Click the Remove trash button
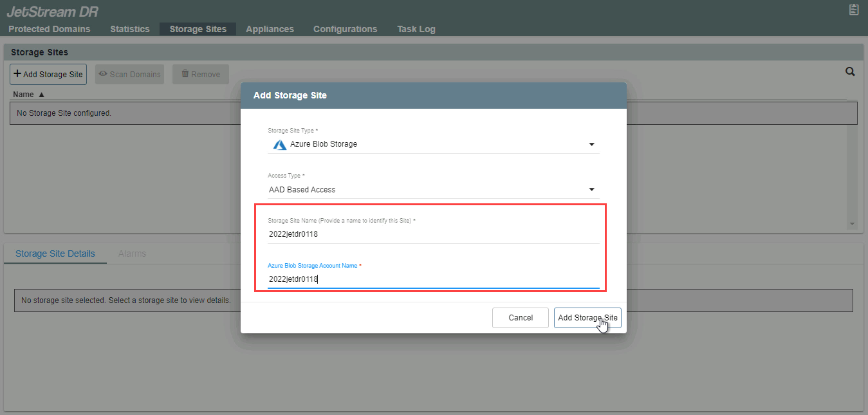Screen dimensions: 868x415 tap(200, 74)
